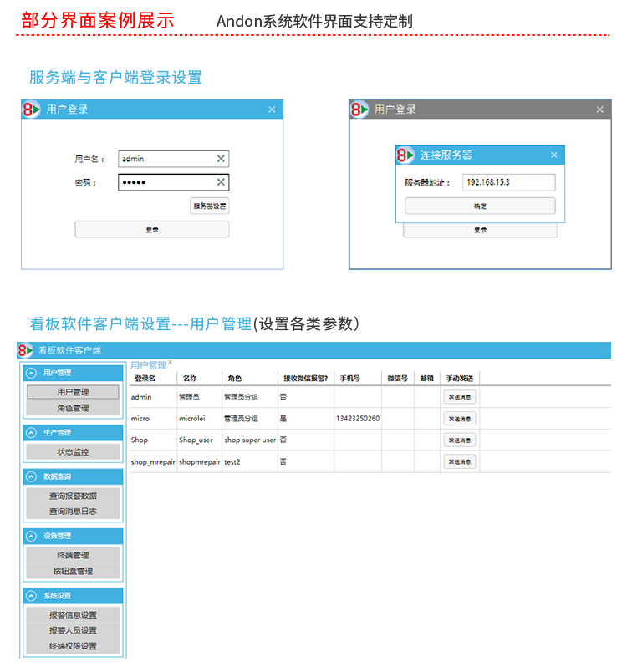The height and width of the screenshot is (672, 627).
Task: Close the 连接服务器 dialog
Action: (x=553, y=155)
